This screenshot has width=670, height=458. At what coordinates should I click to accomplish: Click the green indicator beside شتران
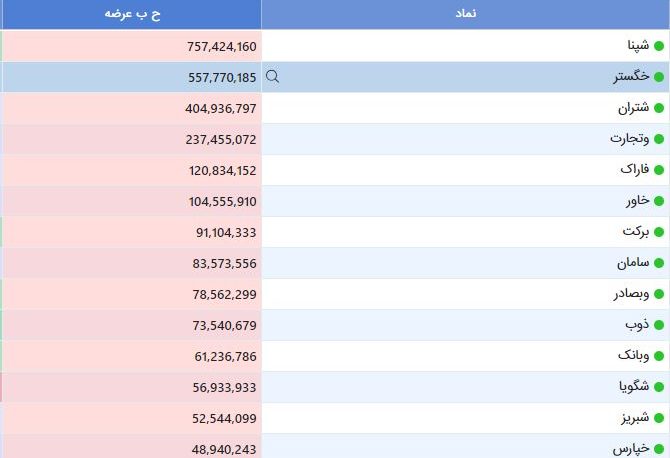coord(659,108)
